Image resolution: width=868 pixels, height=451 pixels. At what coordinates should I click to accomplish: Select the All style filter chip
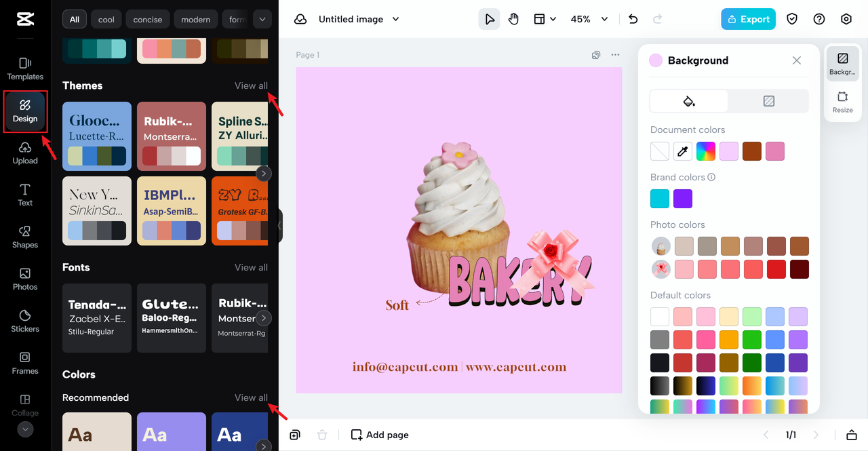pos(75,19)
